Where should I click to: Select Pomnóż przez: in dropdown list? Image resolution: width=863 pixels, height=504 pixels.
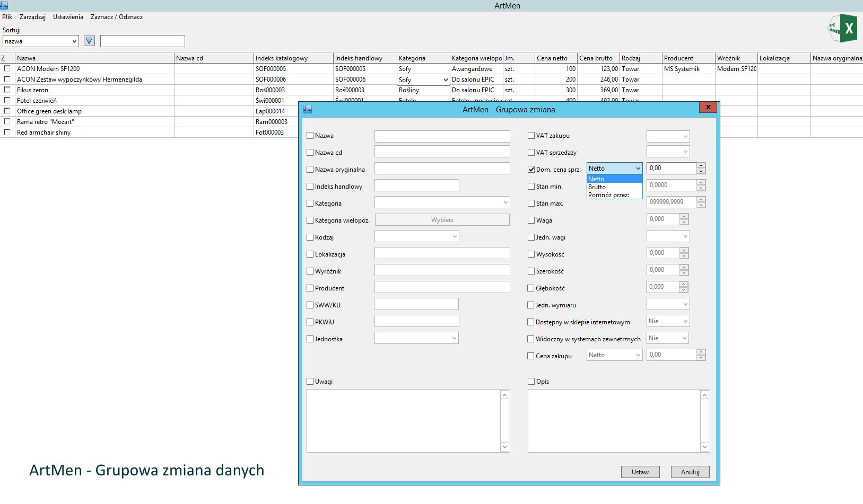(614, 195)
